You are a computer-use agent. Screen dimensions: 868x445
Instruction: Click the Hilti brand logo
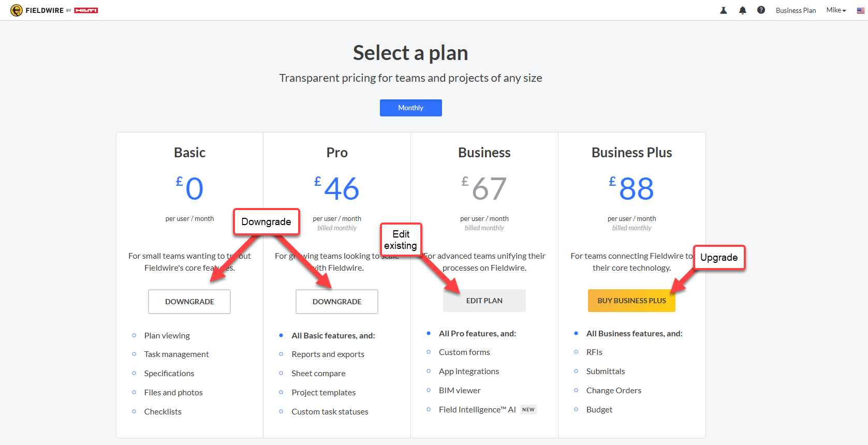tap(86, 10)
